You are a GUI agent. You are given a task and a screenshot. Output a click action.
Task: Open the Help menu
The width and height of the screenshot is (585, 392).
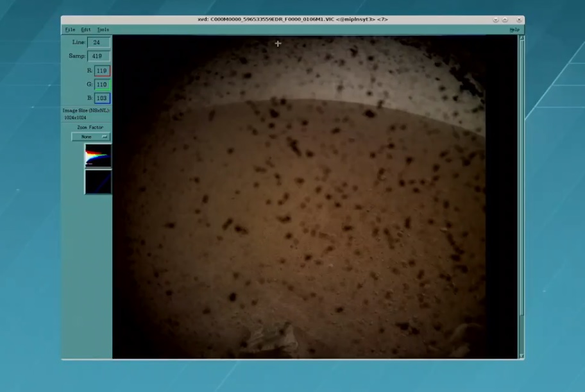pyautogui.click(x=514, y=30)
